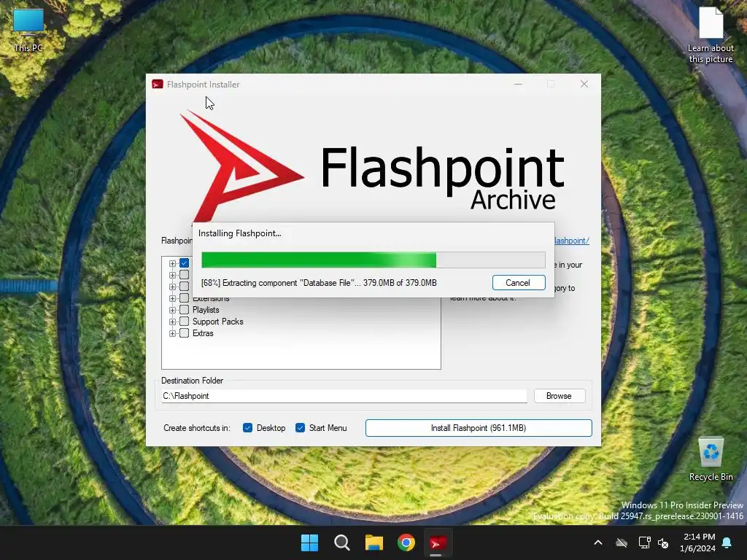Open Google Chrome from the taskbar
This screenshot has height=560, width=747.
[406, 542]
